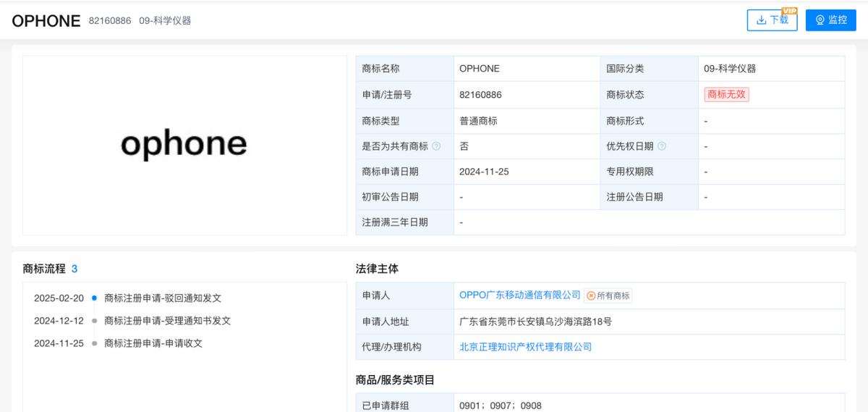Click the 初审公告日期 label cell
Image resolution: width=868 pixels, height=412 pixels.
405,197
